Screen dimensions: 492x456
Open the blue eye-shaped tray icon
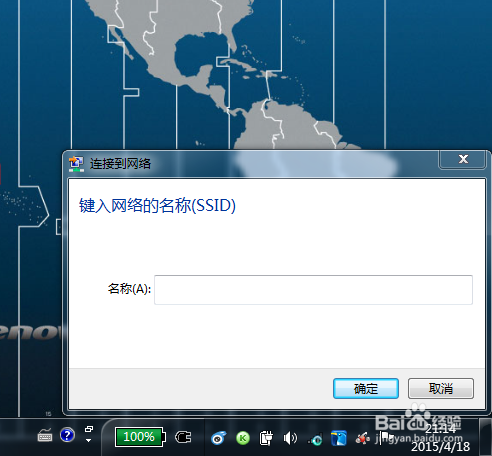218,438
